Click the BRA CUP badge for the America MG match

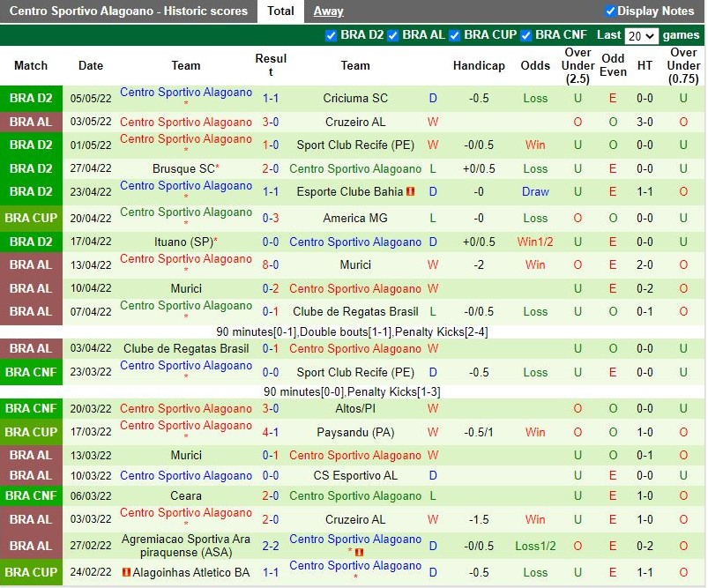[31, 217]
